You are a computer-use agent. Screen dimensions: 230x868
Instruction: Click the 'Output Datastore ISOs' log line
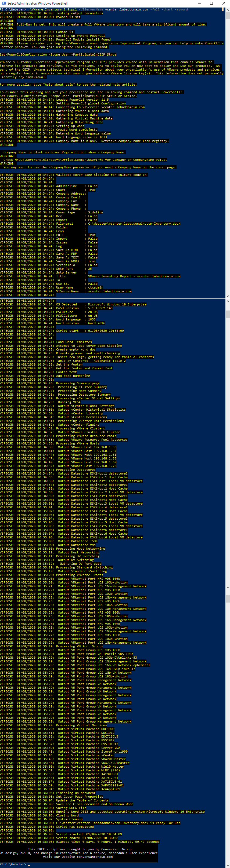click(x=77, y=541)
